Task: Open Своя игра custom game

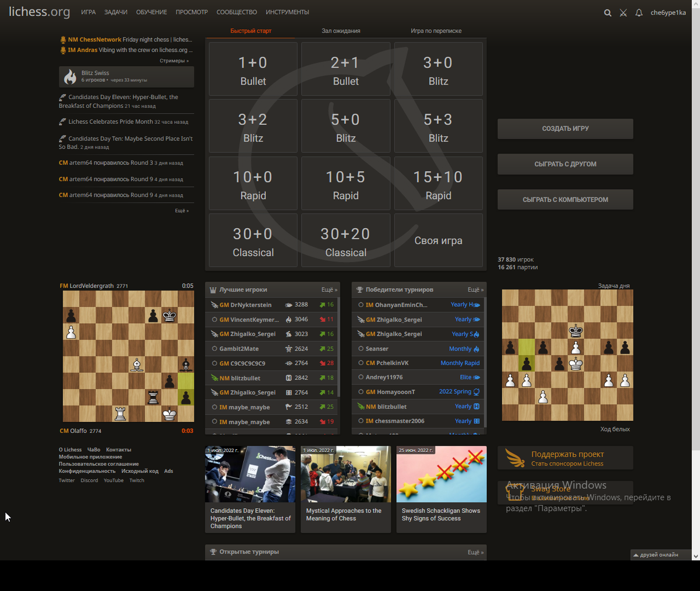Action: (439, 240)
